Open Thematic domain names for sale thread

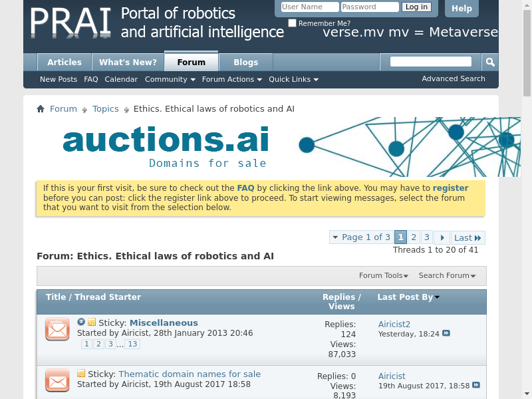190,374
